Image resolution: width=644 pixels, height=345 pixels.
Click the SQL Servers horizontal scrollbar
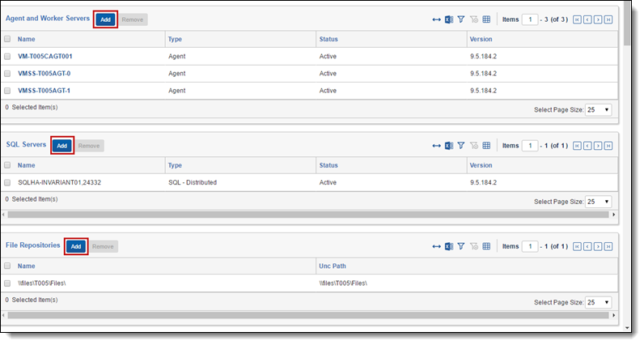pyautogui.click(x=307, y=215)
